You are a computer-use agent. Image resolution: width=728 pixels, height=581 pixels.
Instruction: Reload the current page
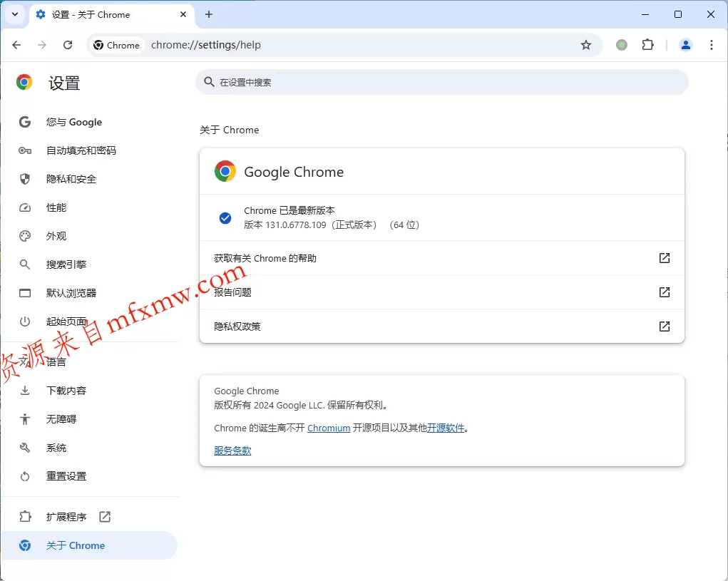pos(68,45)
